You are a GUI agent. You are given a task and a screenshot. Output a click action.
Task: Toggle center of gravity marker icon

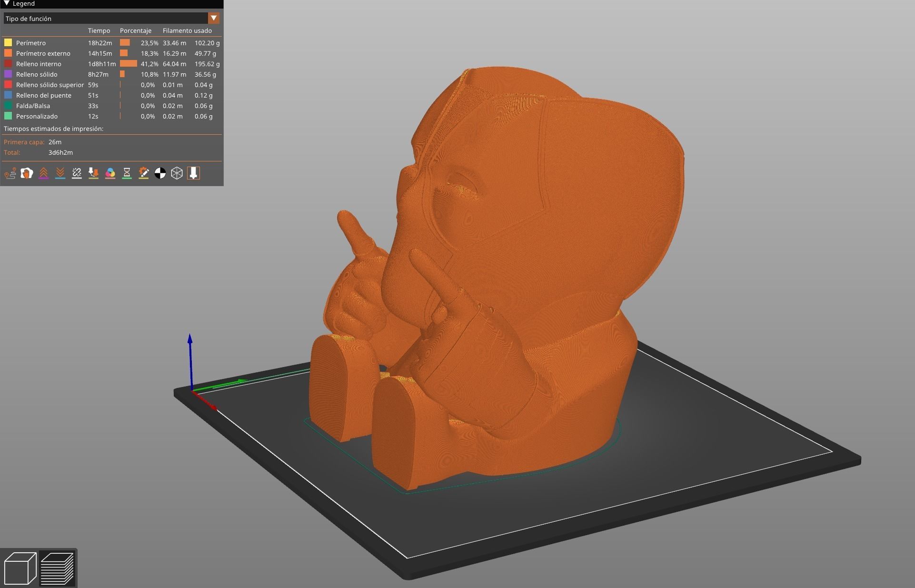pos(160,173)
